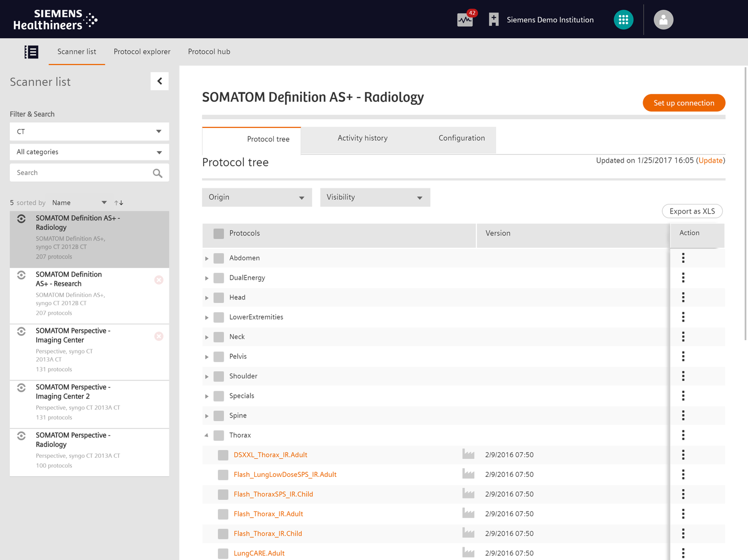
Task: Expand the Neck tree node
Action: tap(207, 337)
